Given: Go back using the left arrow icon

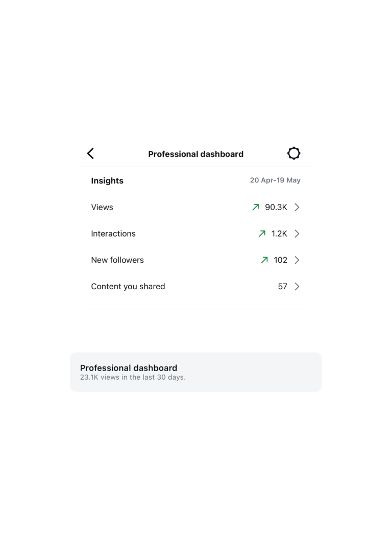Looking at the screenshot, I should [x=90, y=154].
